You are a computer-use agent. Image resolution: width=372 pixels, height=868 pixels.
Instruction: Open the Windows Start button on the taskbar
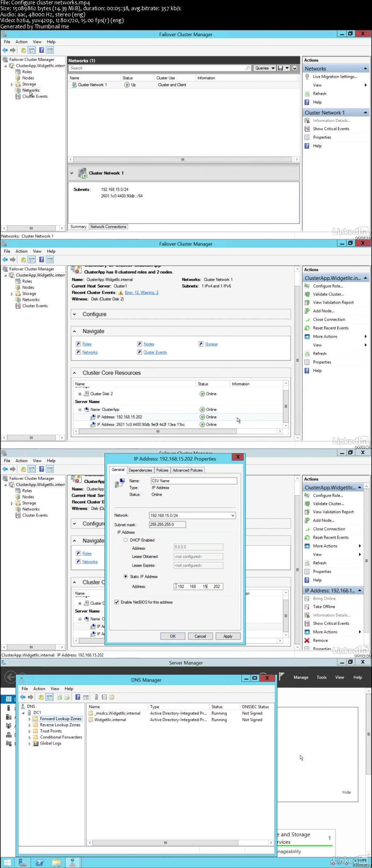[x=7, y=862]
